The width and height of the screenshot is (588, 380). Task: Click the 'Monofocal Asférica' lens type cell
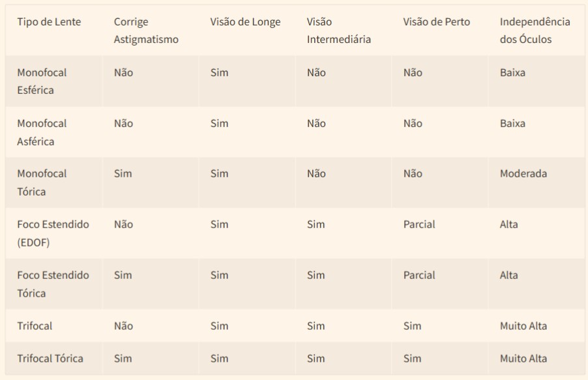click(x=42, y=132)
